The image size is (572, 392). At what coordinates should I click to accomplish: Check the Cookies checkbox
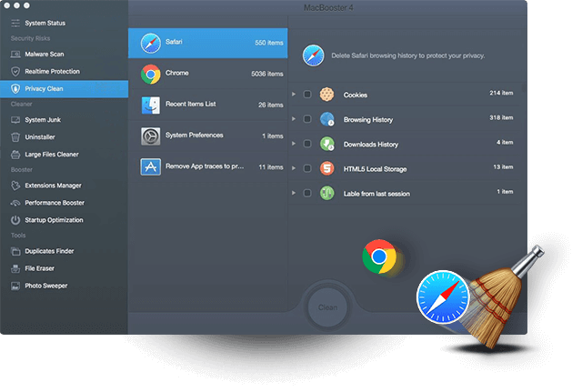[x=307, y=95]
